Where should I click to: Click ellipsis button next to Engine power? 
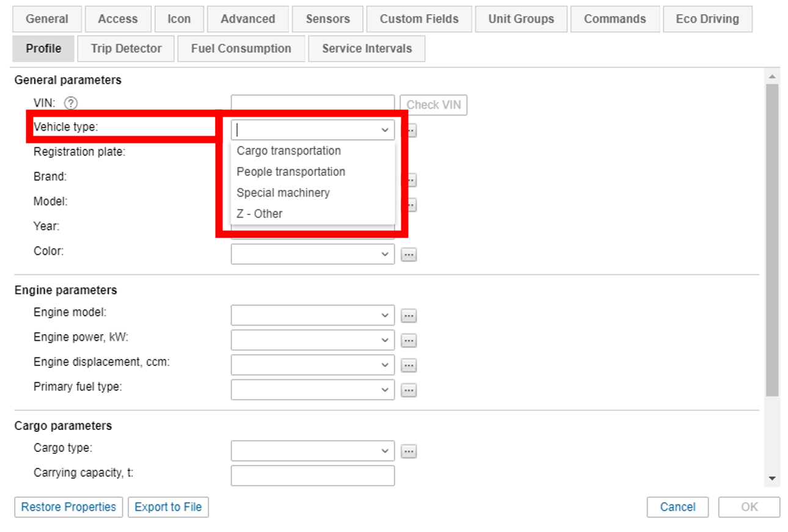pyautogui.click(x=409, y=340)
